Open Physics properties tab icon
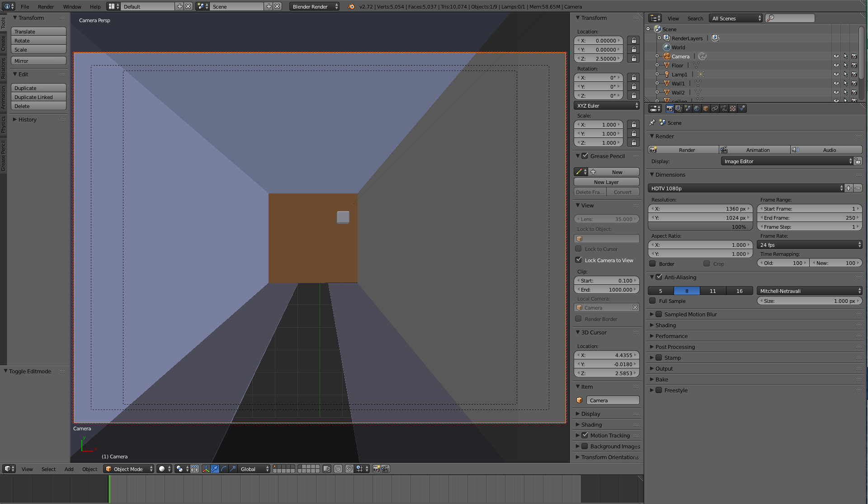This screenshot has width=868, height=504. point(742,108)
